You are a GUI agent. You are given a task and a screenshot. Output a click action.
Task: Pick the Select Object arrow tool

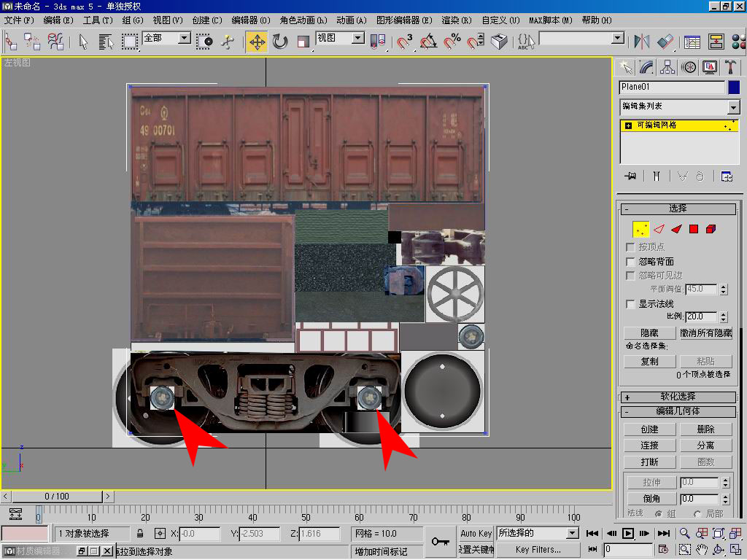[83, 42]
